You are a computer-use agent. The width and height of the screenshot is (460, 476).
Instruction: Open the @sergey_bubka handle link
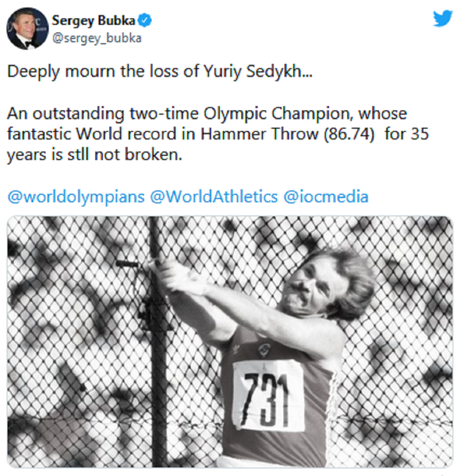(x=96, y=38)
